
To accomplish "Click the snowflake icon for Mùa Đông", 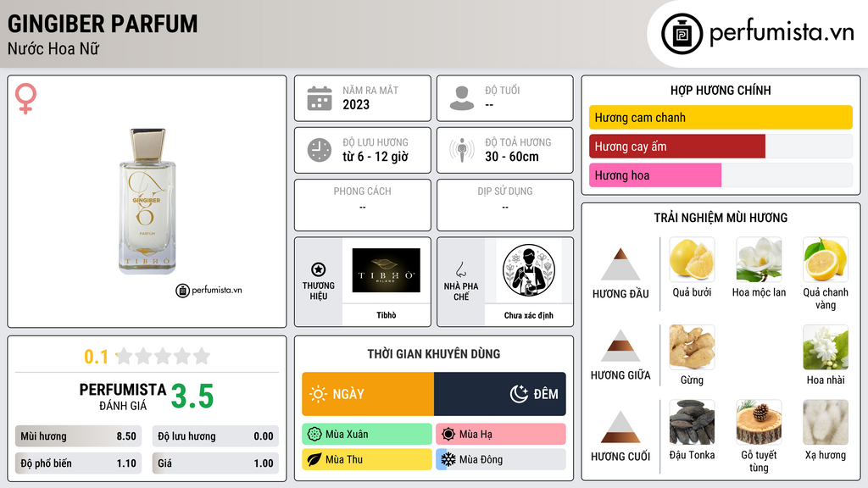I will [448, 459].
